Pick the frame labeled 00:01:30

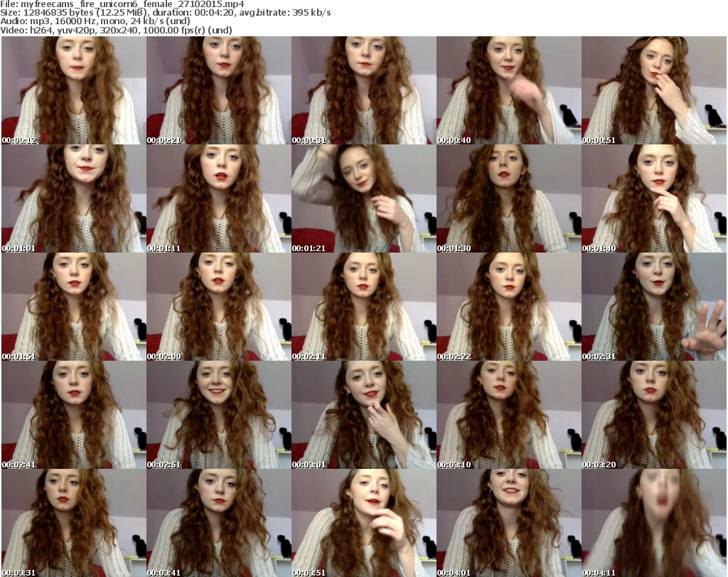click(509, 198)
